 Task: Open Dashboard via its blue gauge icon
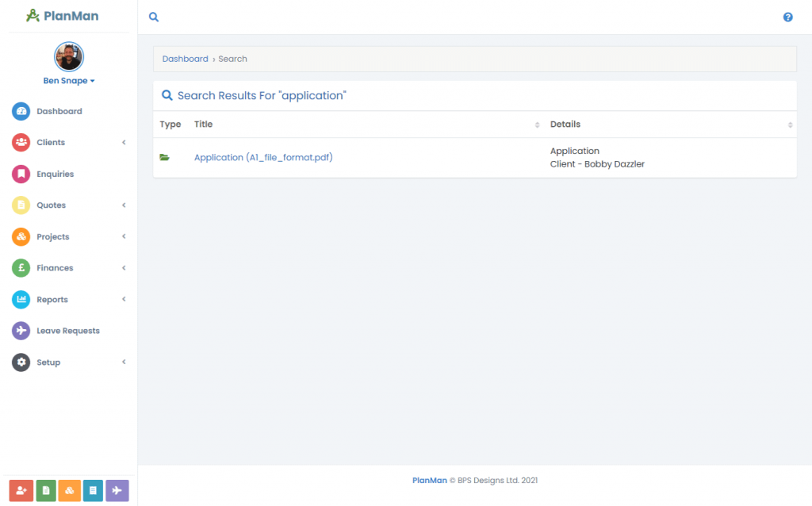21,111
